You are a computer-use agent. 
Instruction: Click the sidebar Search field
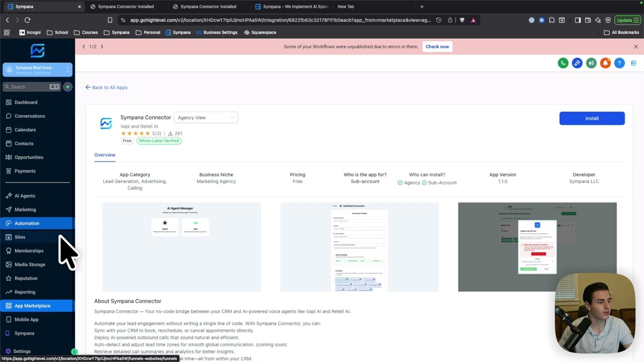point(32,87)
